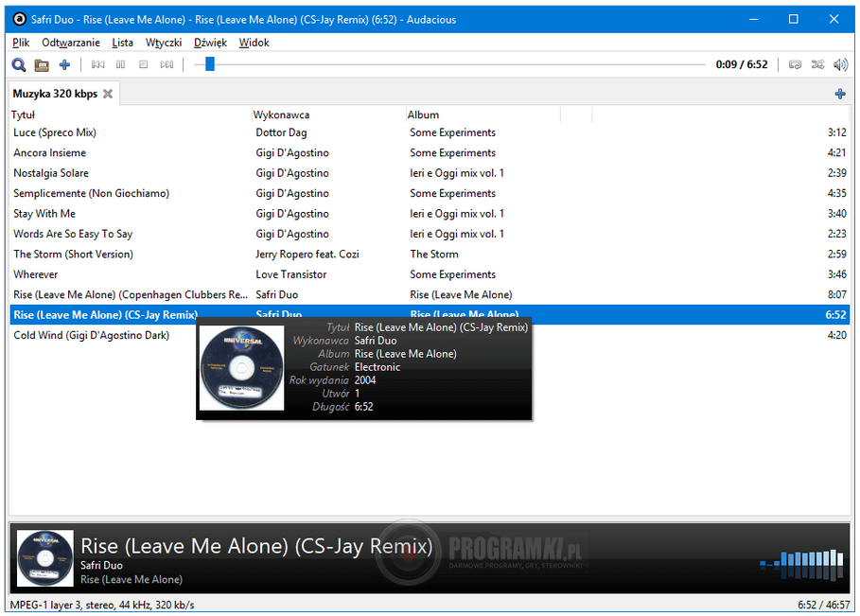This screenshot has width=860, height=616.
Task: Select the track Stay With Me
Action: point(430,214)
